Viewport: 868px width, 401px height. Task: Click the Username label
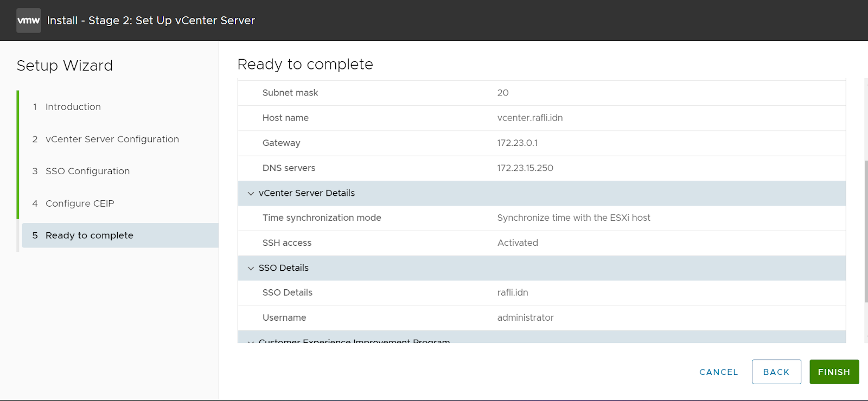tap(284, 318)
